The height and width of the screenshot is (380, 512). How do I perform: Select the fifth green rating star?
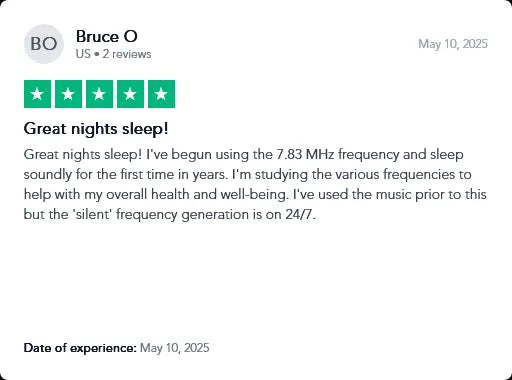[161, 94]
